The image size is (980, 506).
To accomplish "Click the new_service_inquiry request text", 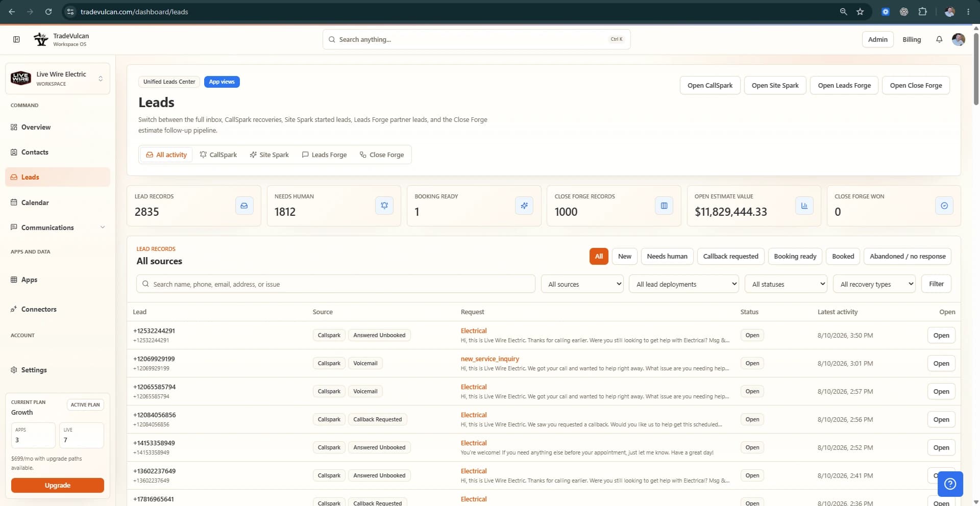I will tap(490, 359).
